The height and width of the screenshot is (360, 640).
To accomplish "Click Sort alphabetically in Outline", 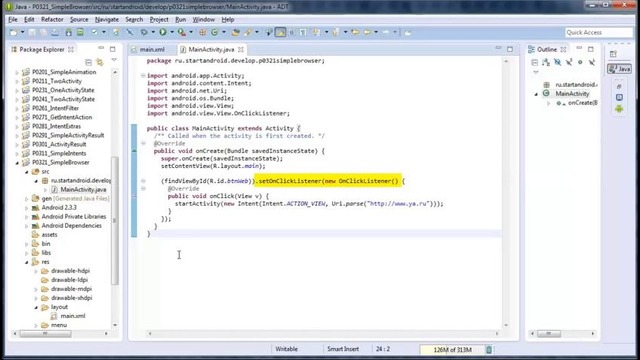I will pyautogui.click(x=546, y=62).
